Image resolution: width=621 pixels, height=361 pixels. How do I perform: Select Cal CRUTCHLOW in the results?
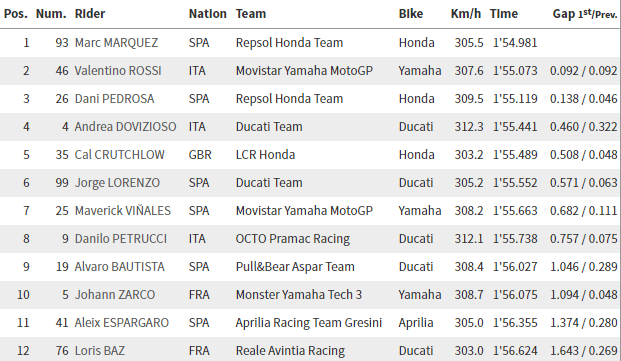point(119,155)
